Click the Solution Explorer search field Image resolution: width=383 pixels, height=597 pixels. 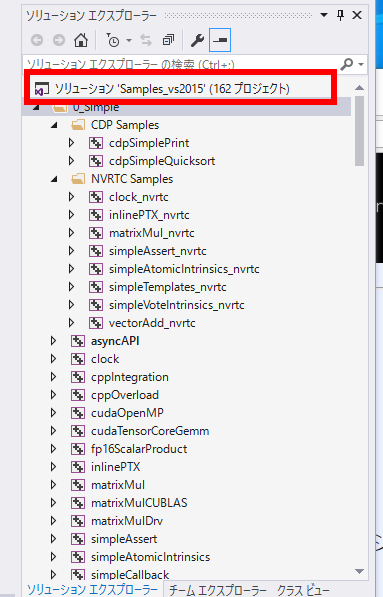click(x=181, y=64)
